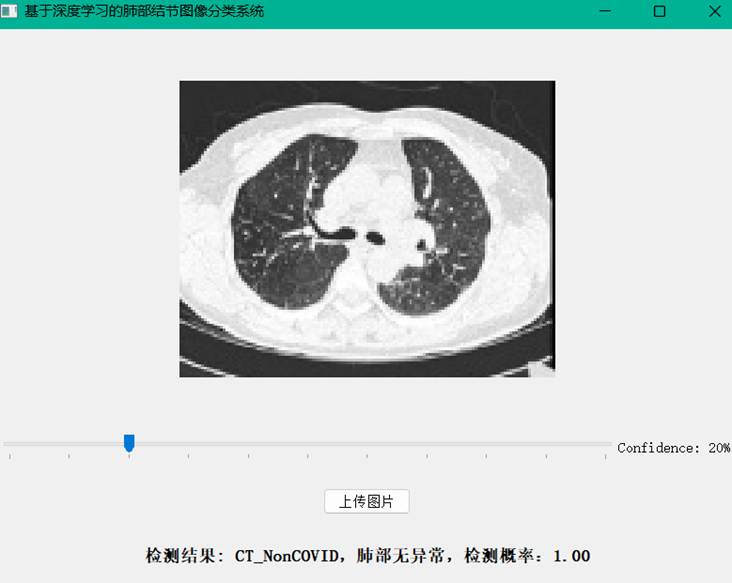Minimize the lung nodule classification window

coord(605,11)
